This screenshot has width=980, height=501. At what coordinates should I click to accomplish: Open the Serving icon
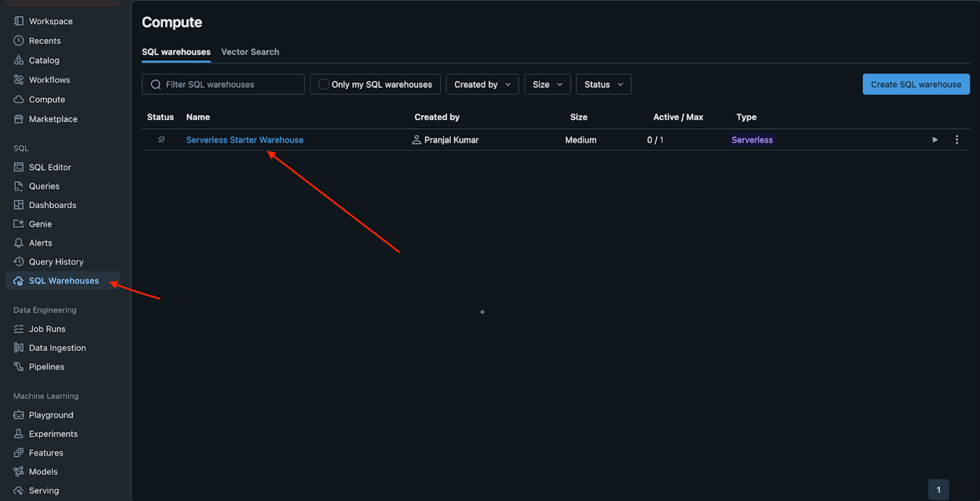click(x=18, y=491)
